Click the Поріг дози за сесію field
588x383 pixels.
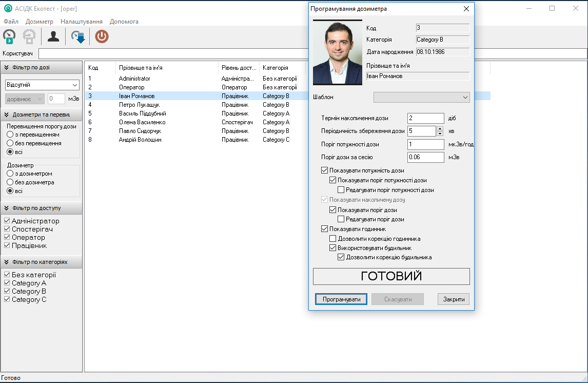coord(425,157)
